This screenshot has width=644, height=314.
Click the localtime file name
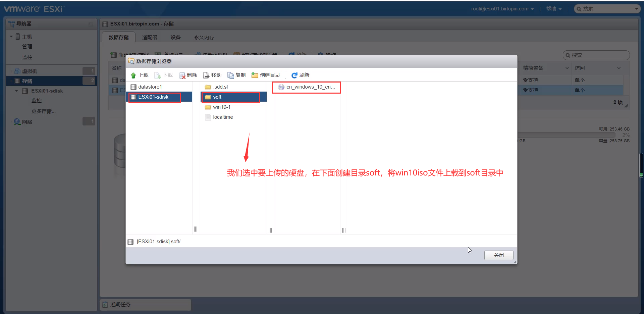(223, 117)
